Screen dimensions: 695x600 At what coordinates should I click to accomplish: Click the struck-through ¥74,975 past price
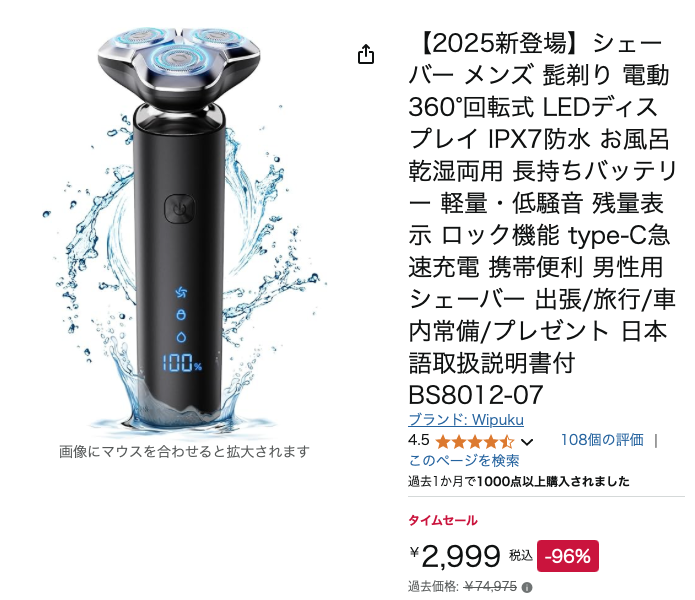(x=490, y=586)
